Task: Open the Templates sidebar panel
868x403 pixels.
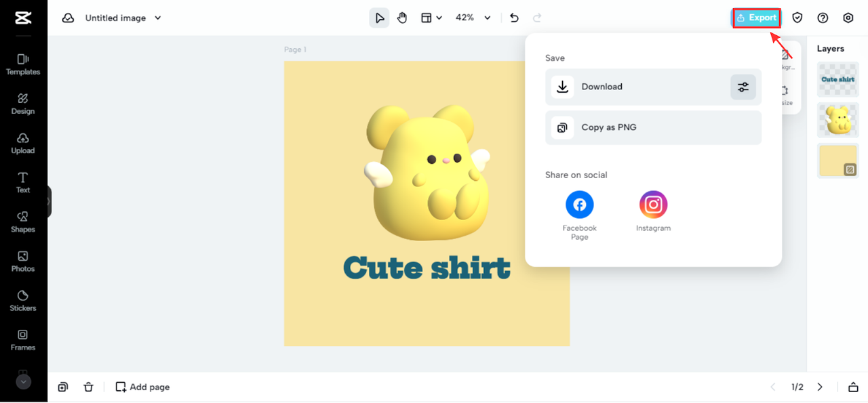Action: (23, 64)
